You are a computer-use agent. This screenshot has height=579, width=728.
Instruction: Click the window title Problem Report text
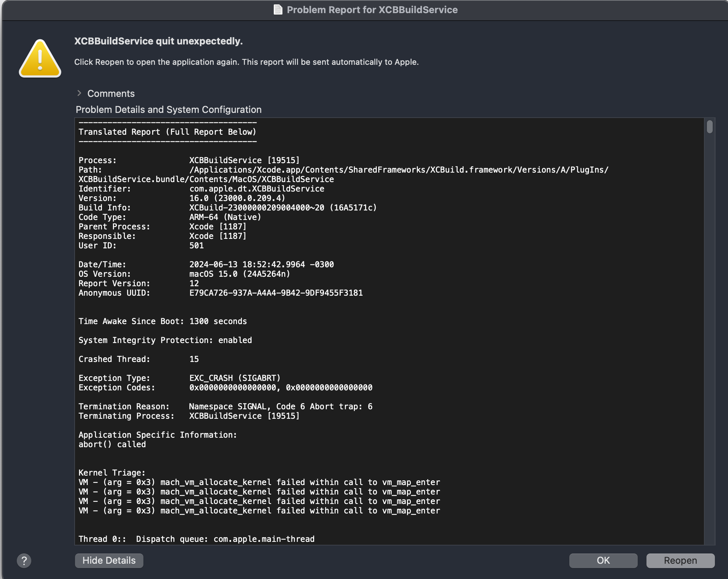click(372, 10)
